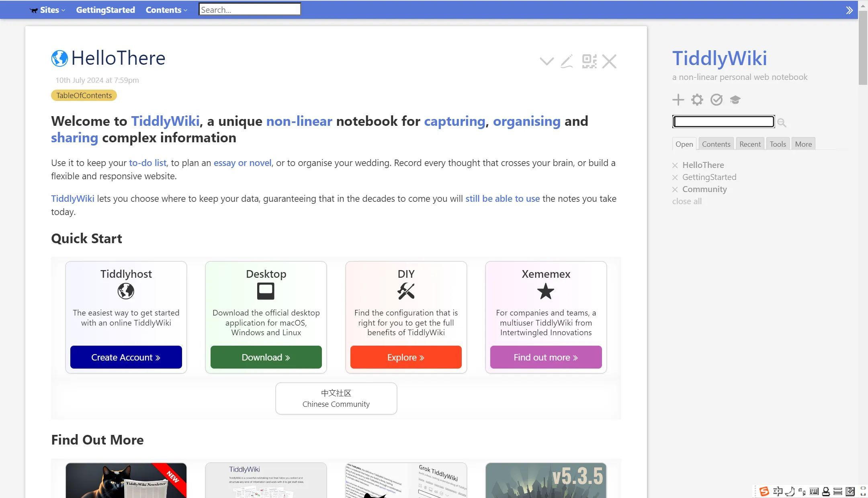Click the save wiki checkmark icon
Image resolution: width=868 pixels, height=498 pixels.
pyautogui.click(x=716, y=100)
